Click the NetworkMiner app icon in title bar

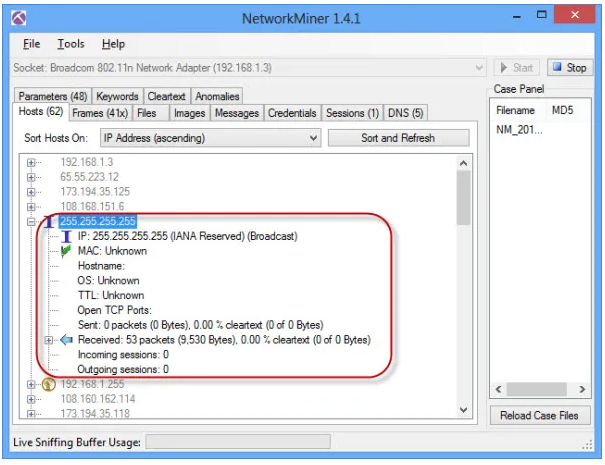(x=18, y=18)
